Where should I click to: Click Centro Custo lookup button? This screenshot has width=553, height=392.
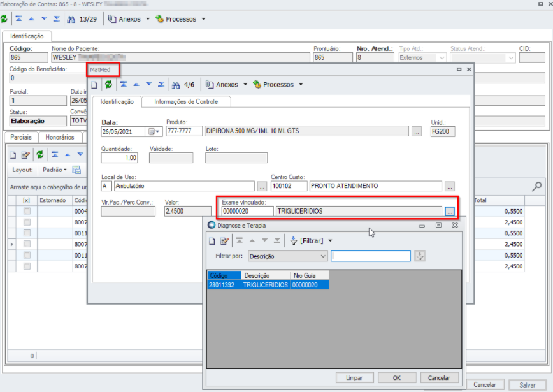[x=449, y=186]
